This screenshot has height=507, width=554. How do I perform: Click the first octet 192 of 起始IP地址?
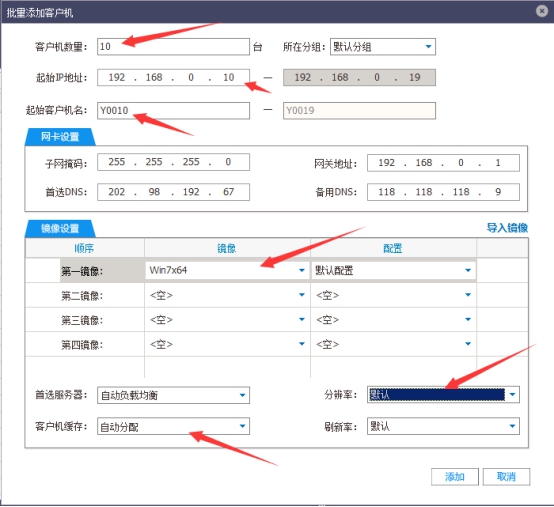coord(117,77)
